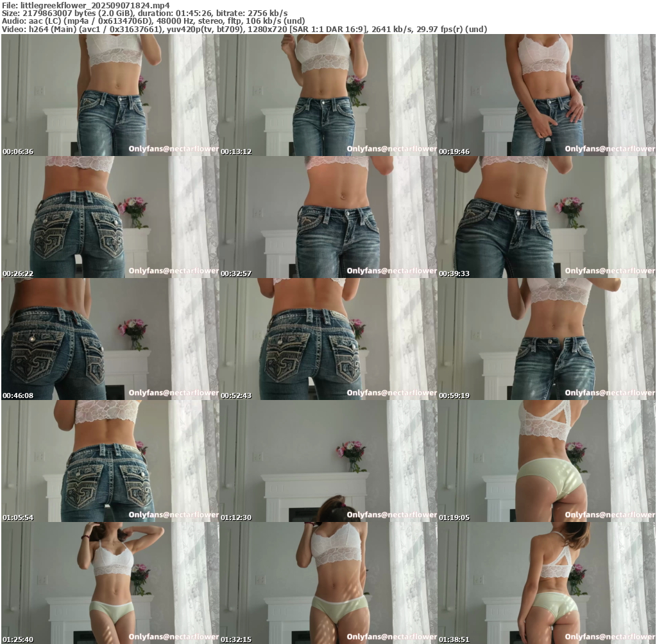
Task: Open the frame timestamped 01:25:40
Action: point(110,583)
